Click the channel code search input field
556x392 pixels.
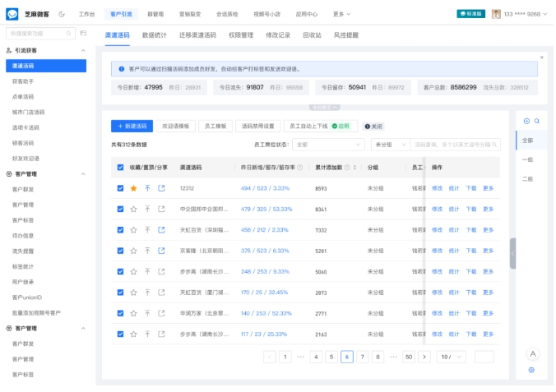(456, 145)
